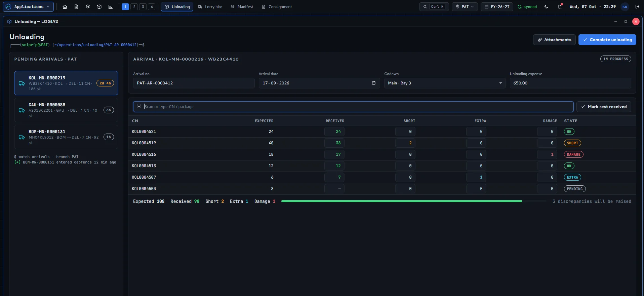This screenshot has width=644, height=296.
Task: Switch to the Manifest tab
Action: 242,7
